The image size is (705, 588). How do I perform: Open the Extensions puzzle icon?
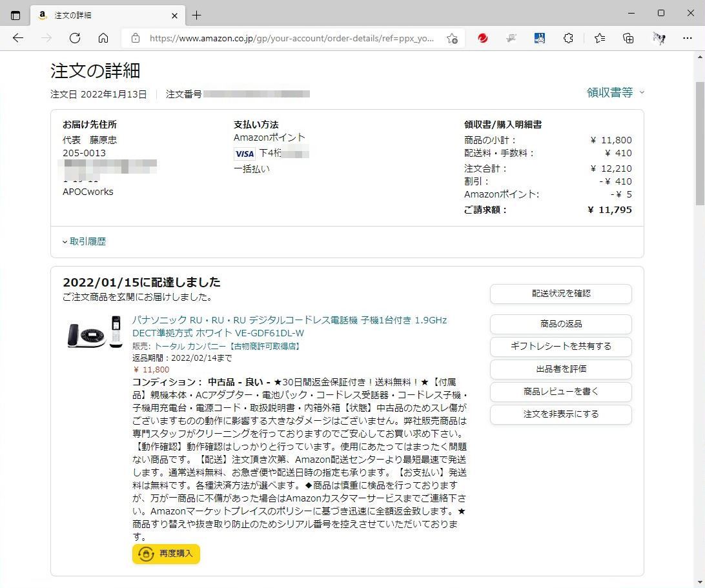pyautogui.click(x=568, y=38)
